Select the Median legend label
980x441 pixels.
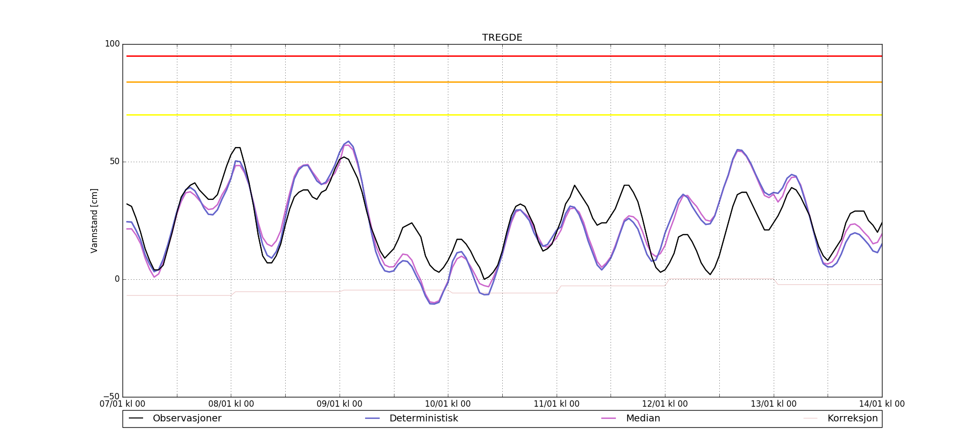[643, 418]
